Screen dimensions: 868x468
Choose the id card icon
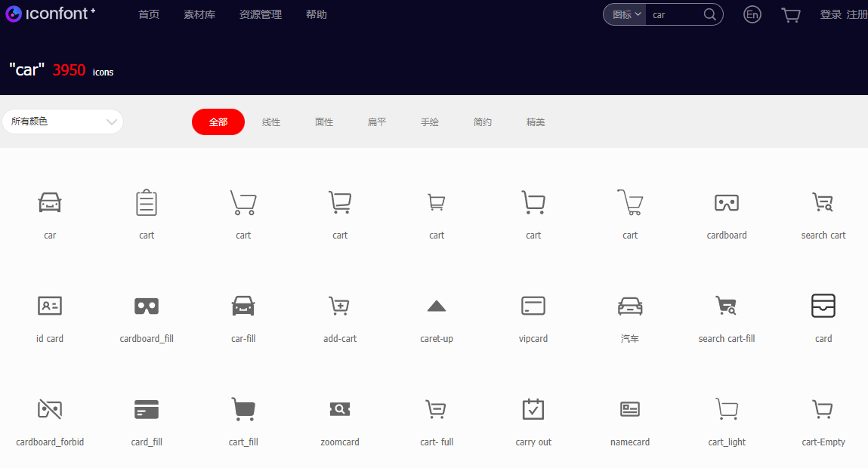tap(50, 306)
